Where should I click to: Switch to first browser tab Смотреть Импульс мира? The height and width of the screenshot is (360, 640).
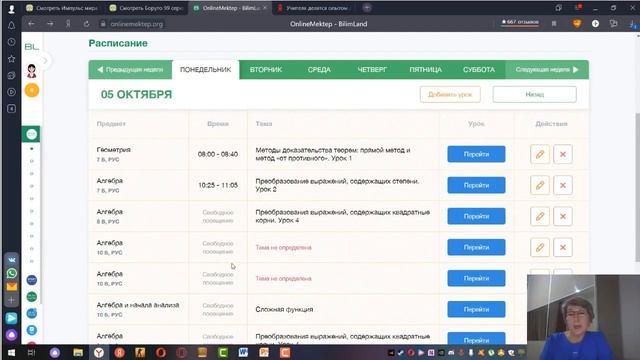click(x=62, y=8)
